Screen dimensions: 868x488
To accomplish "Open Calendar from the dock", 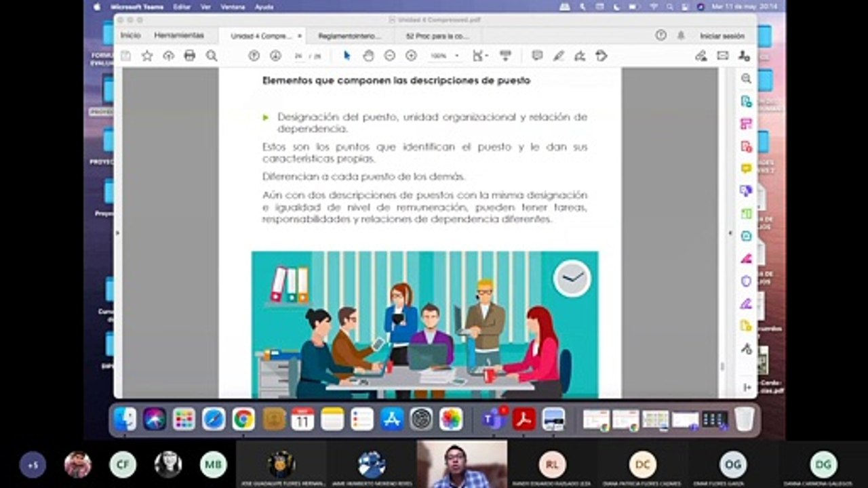I will 302,419.
